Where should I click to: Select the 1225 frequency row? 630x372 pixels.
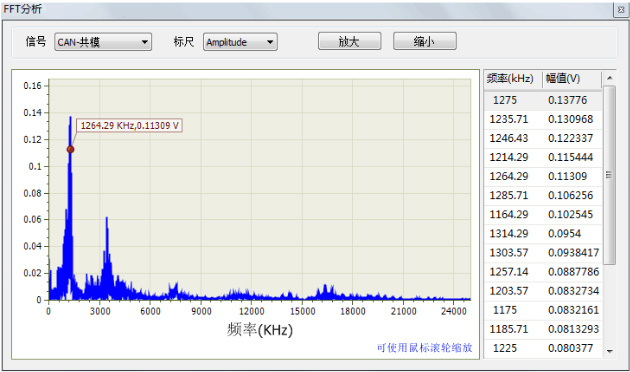point(543,348)
